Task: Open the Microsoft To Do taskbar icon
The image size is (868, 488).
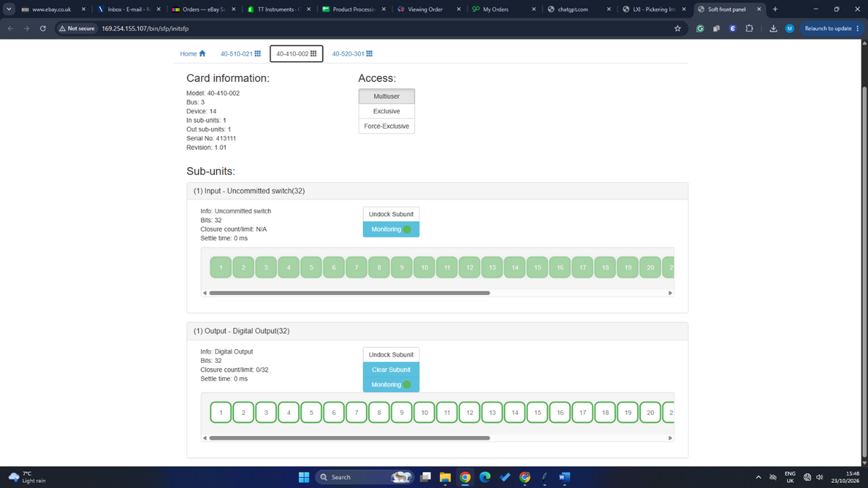Action: [506, 477]
